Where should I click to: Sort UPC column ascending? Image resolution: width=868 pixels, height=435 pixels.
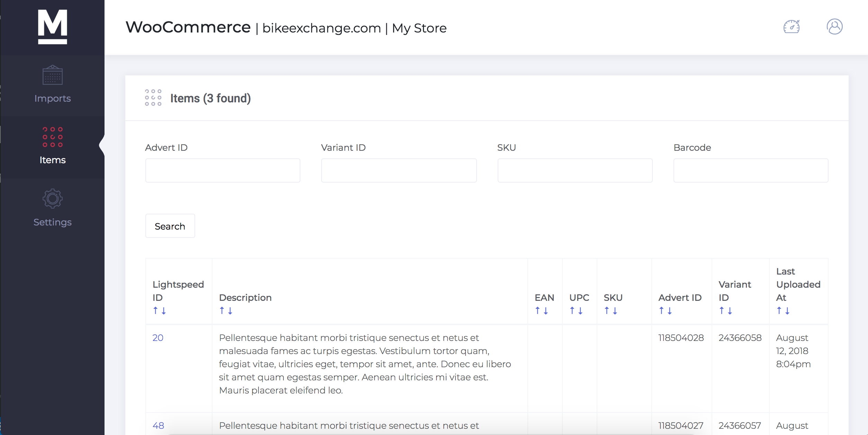coord(572,311)
